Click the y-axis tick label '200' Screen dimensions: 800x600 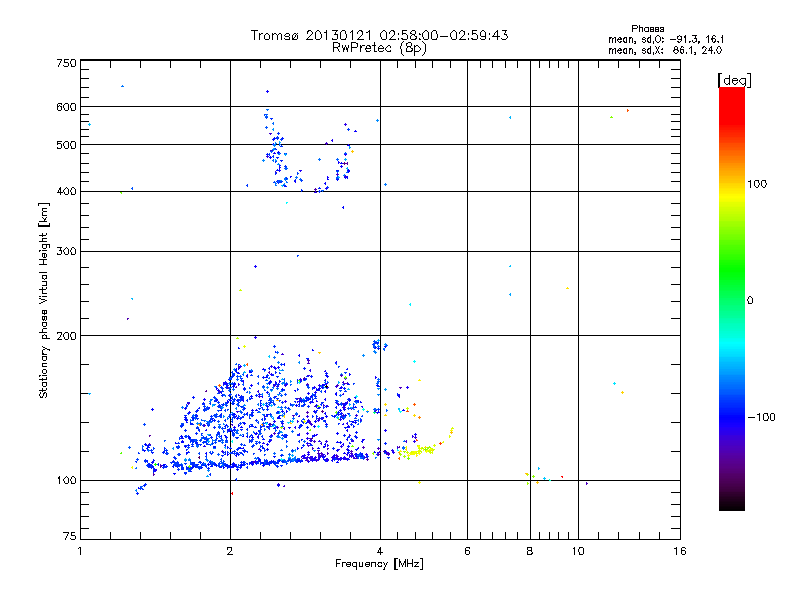pos(66,336)
